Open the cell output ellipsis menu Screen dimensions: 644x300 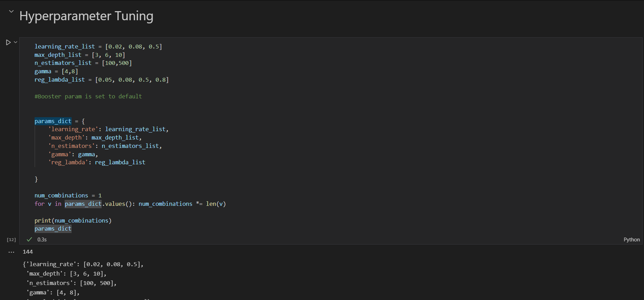(x=12, y=252)
